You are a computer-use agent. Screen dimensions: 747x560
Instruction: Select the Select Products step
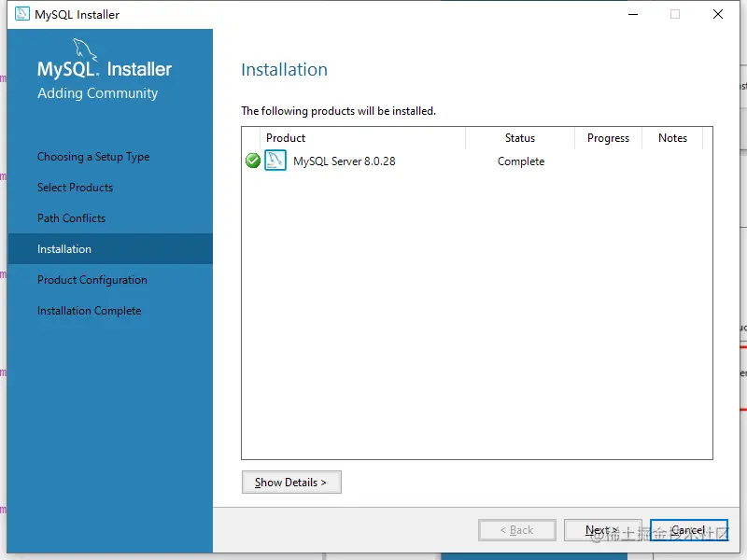pos(76,188)
